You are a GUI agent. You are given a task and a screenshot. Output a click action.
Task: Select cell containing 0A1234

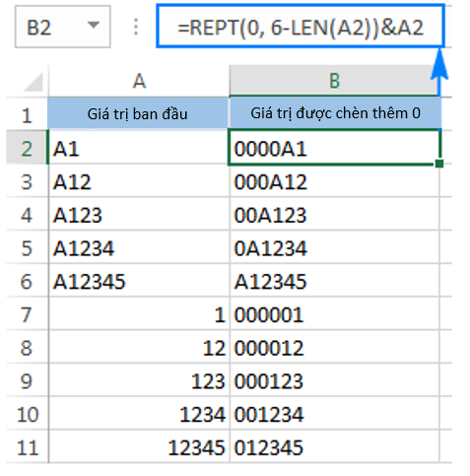[x=334, y=247]
